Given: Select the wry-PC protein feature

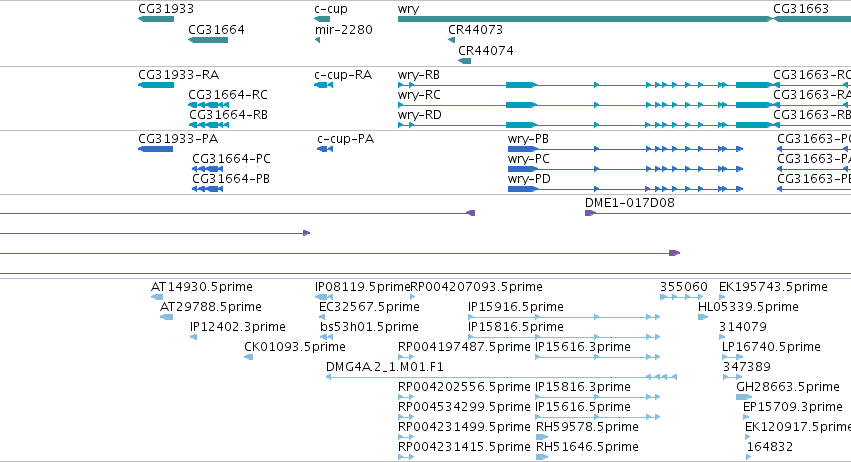Looking at the screenshot, I should pyautogui.click(x=625, y=169).
